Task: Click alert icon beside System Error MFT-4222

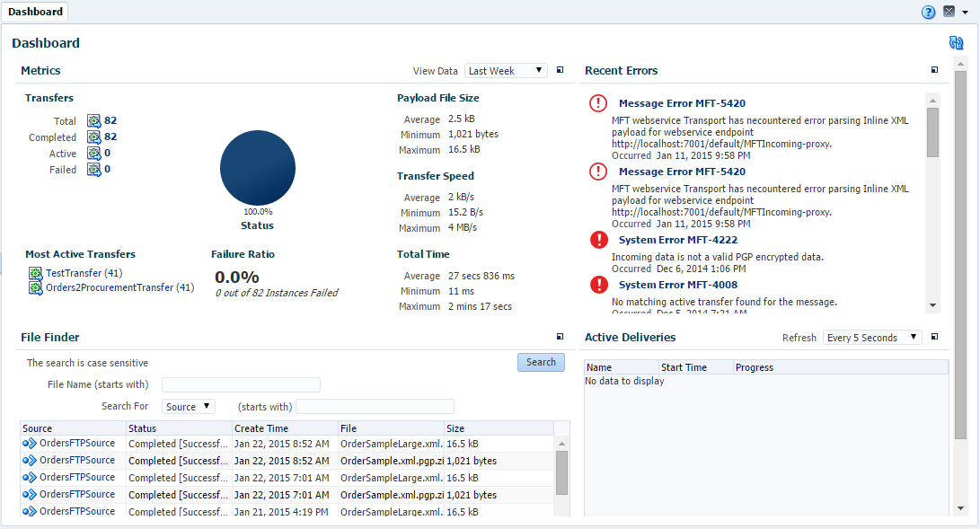Action: coord(598,241)
